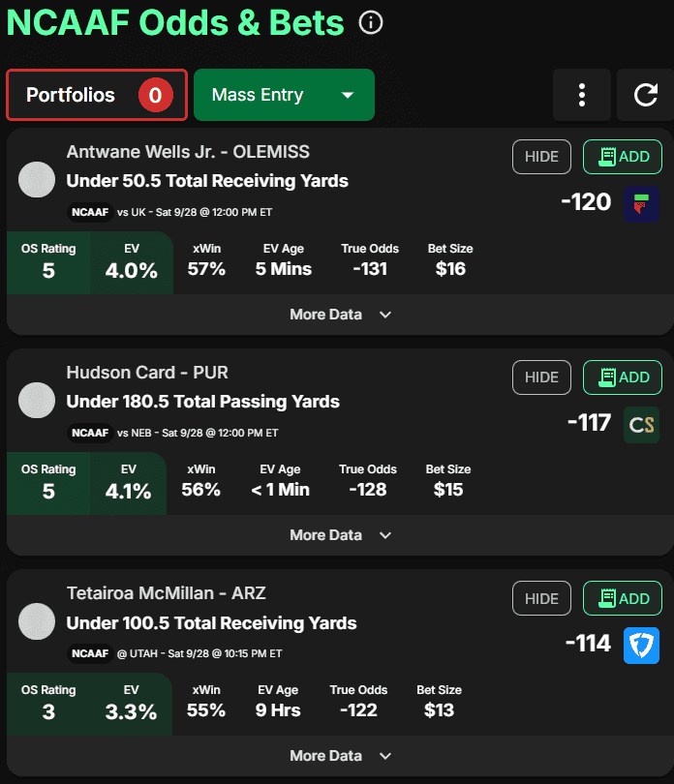Click Hudson Card team logo circle

pos(38,401)
